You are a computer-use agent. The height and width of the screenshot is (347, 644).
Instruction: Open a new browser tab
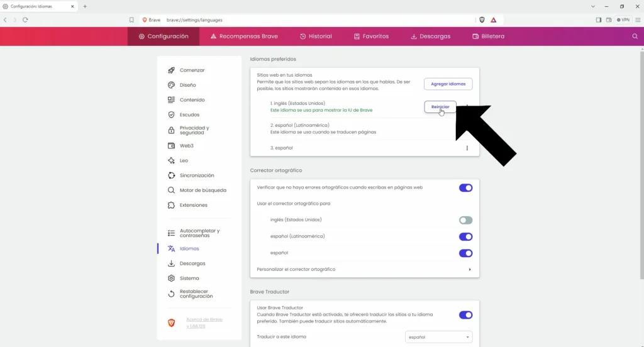85,6
